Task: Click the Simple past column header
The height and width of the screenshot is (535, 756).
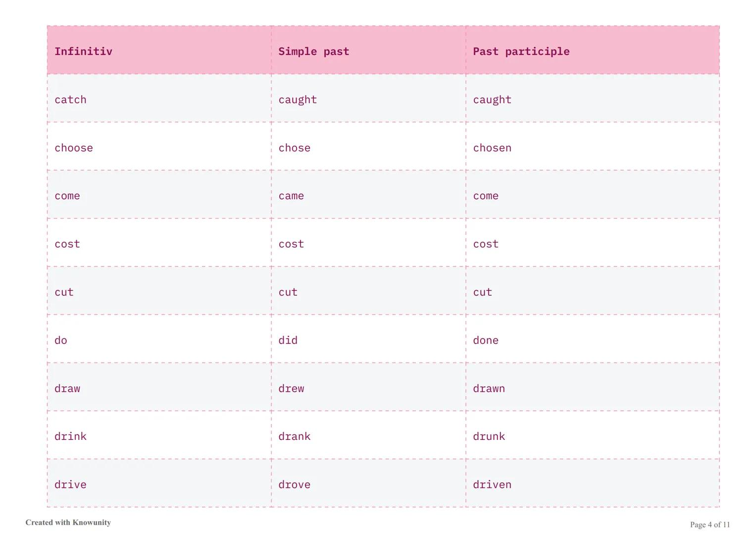Action: click(313, 52)
